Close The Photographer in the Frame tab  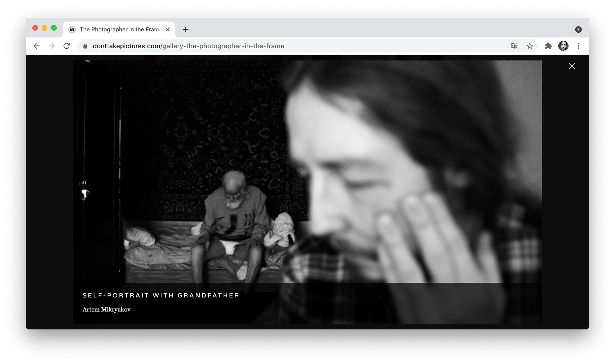pyautogui.click(x=168, y=29)
